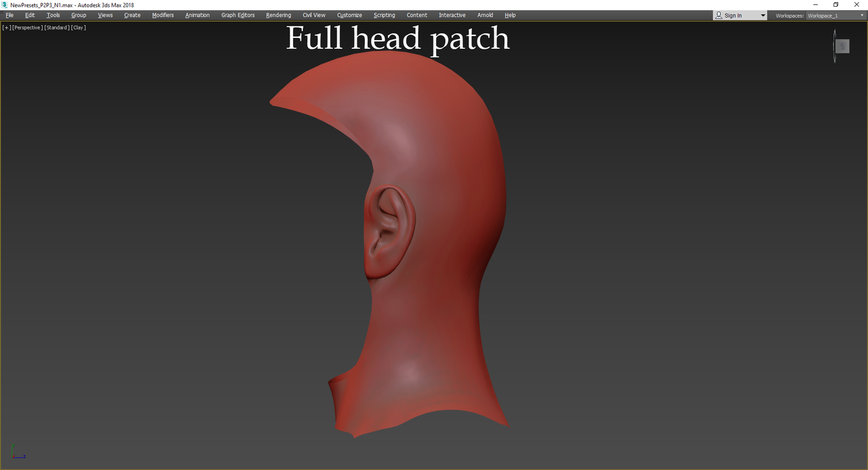Open the Graph Editors menu
Viewport: 868px width, 470px height.
click(238, 15)
